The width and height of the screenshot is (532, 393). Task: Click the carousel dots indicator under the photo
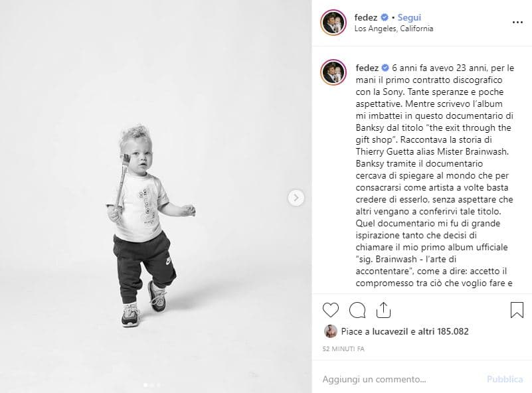152,385
